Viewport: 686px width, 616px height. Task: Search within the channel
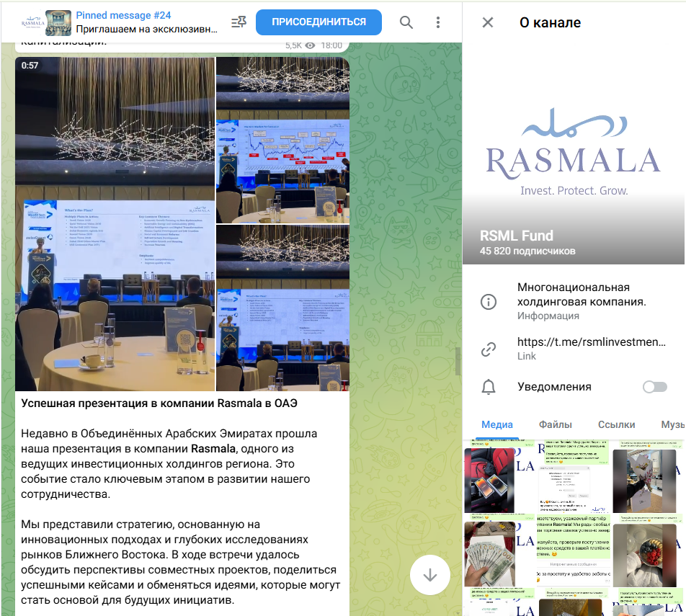pos(406,22)
